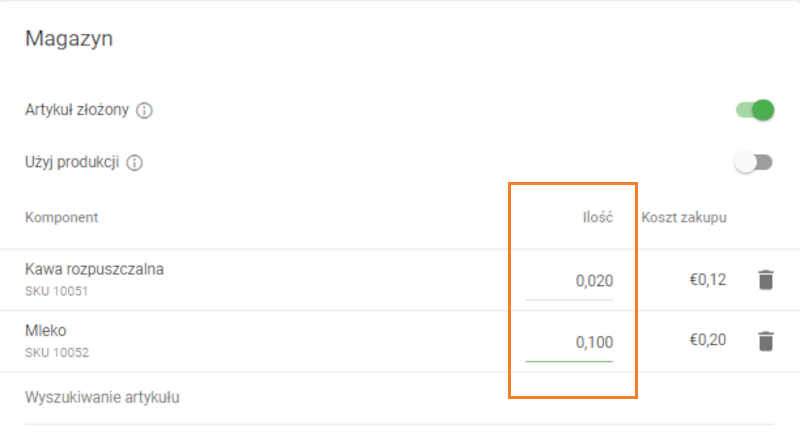Viewport: 800px width, 442px height.
Task: Enable the Użyj produkcji switch
Action: [754, 162]
